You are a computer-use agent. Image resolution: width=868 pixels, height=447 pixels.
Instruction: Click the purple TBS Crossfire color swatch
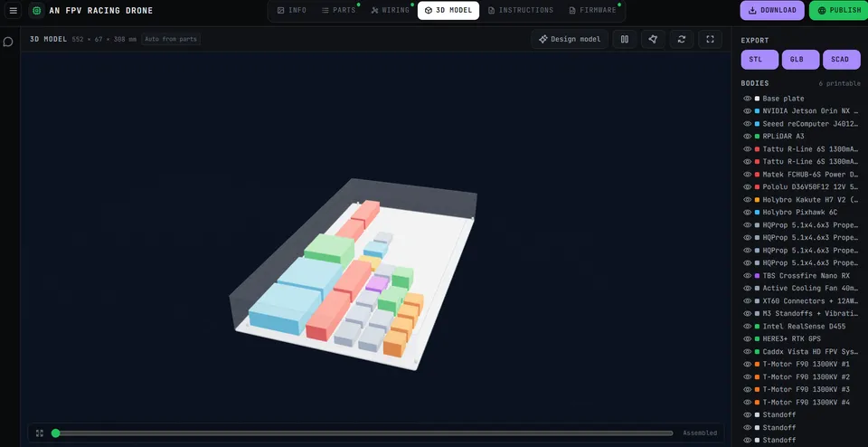pyautogui.click(x=758, y=275)
